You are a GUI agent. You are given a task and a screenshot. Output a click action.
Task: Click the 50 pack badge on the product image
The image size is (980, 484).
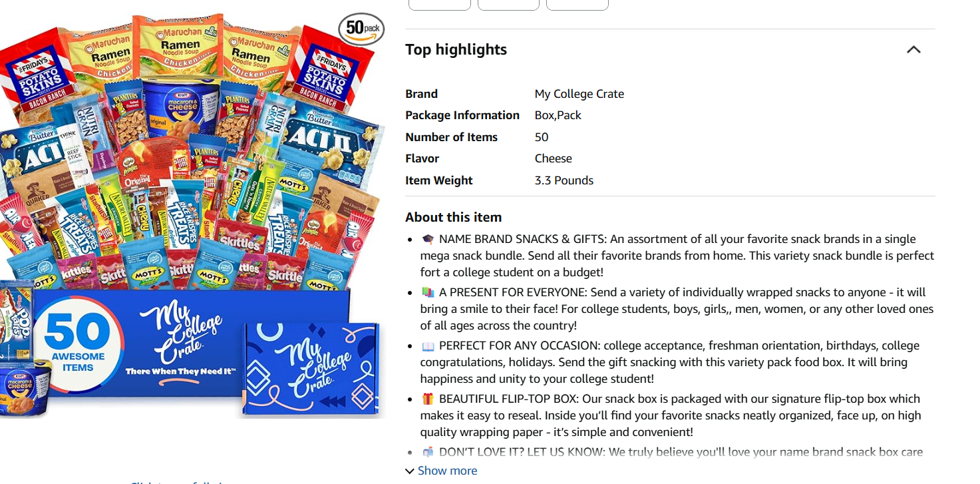pos(361,29)
